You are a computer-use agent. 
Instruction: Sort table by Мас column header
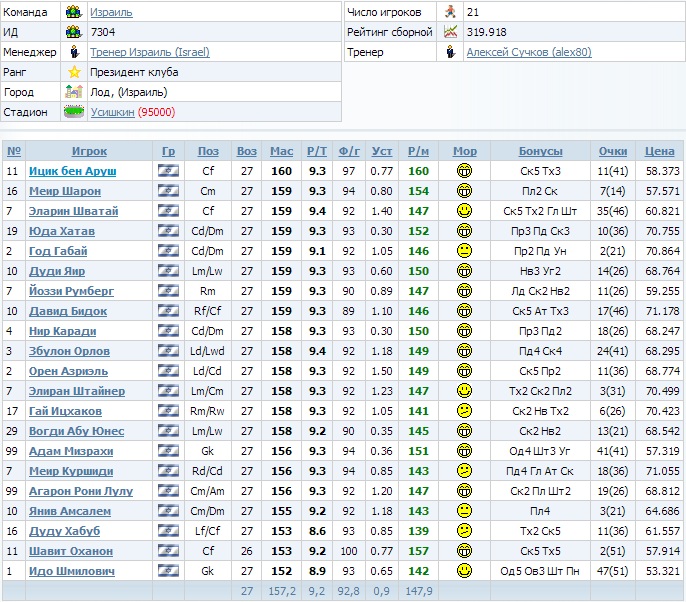[281, 151]
